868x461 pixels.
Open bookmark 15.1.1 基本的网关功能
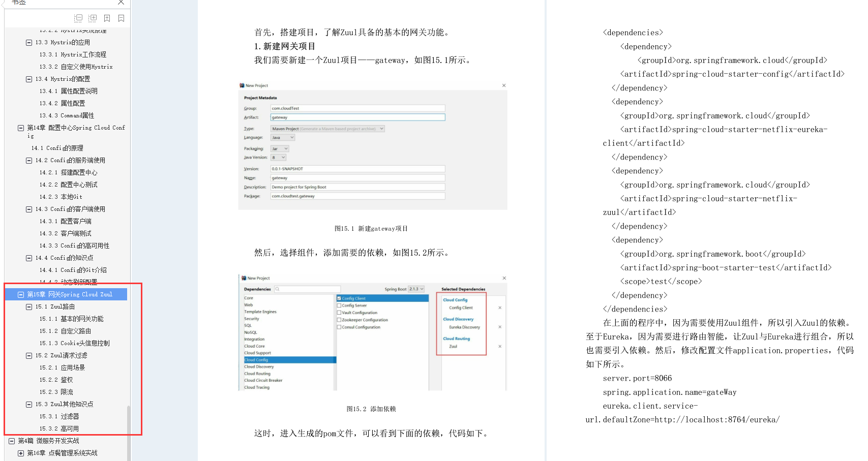71,319
